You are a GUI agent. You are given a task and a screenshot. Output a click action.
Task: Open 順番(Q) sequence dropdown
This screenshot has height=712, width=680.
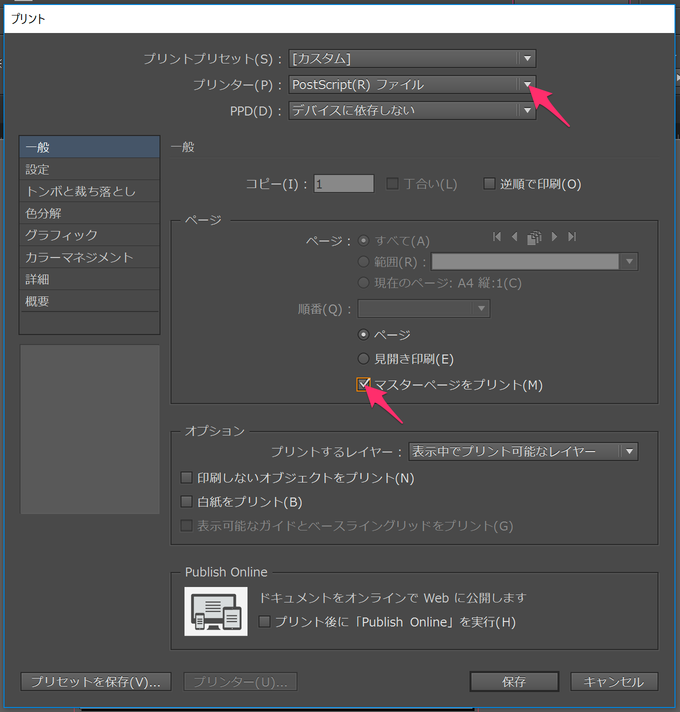pos(424,309)
